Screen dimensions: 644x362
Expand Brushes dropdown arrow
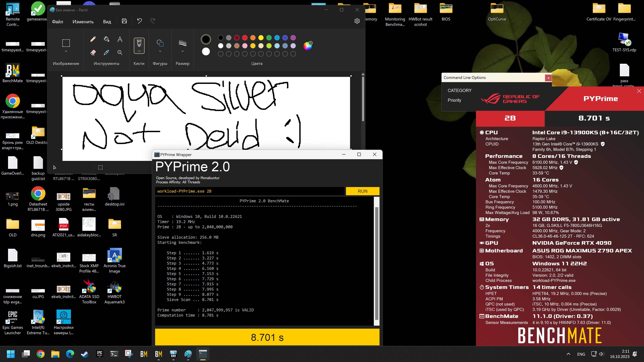pyautogui.click(x=139, y=51)
